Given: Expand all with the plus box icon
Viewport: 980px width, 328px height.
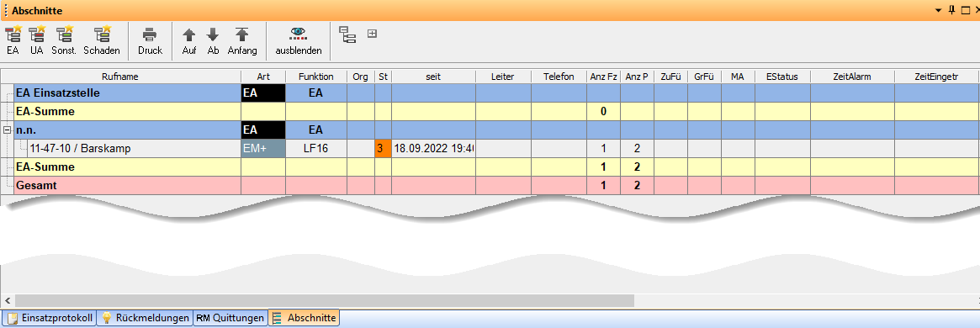Looking at the screenshot, I should (372, 33).
